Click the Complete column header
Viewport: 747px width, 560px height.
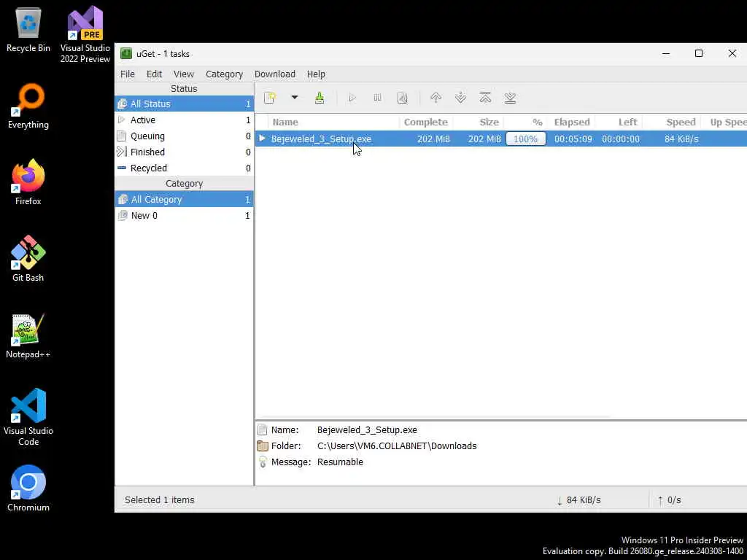click(x=425, y=122)
